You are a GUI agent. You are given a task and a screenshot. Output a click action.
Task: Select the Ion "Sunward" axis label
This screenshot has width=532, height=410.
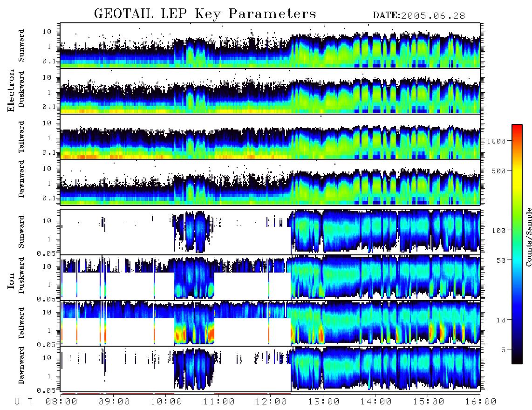coord(21,232)
